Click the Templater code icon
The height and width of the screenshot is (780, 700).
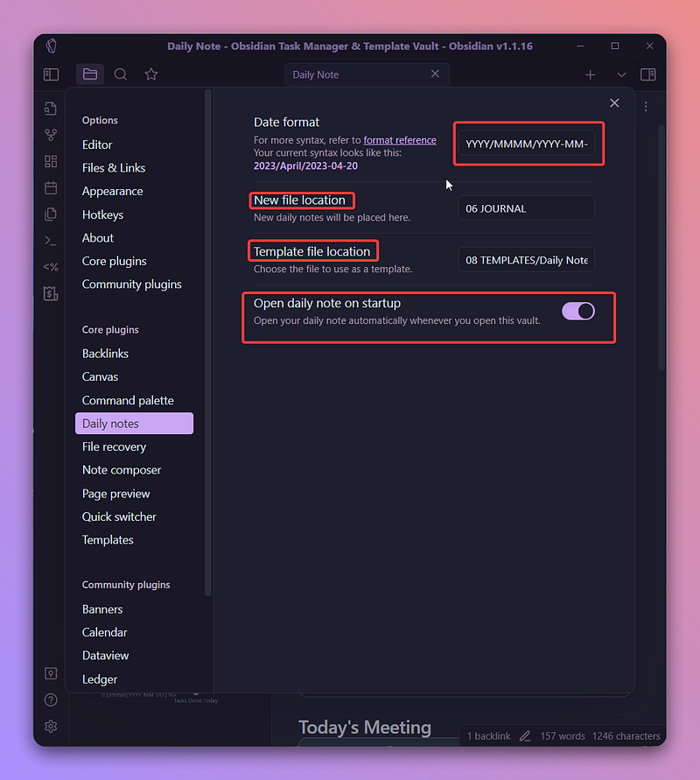click(51, 267)
